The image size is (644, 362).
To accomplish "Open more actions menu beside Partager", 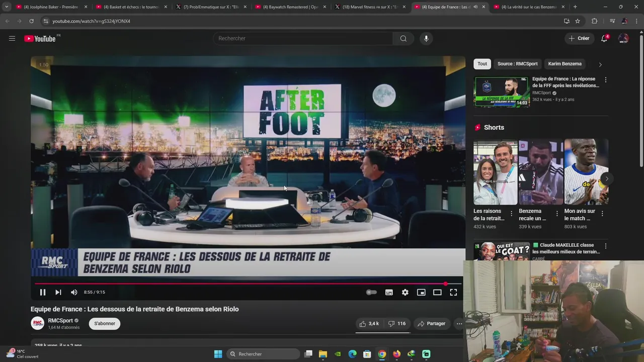I will pyautogui.click(x=459, y=324).
